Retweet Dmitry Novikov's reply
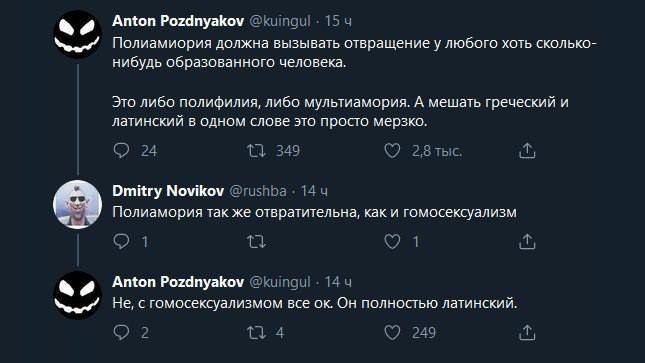This screenshot has width=645, height=363. pyautogui.click(x=256, y=242)
